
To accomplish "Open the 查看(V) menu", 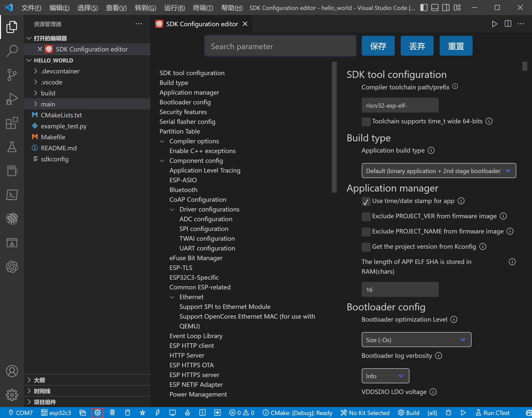I will 116,8.
